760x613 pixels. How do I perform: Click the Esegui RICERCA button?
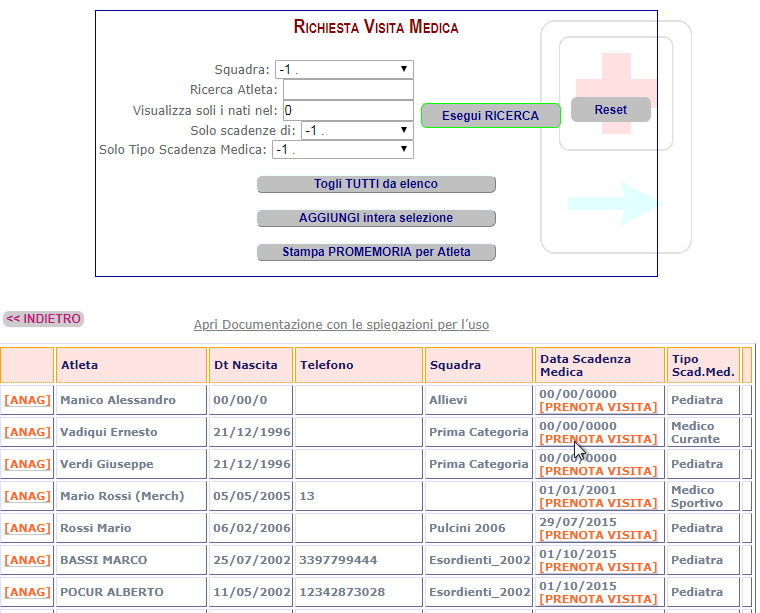click(491, 116)
